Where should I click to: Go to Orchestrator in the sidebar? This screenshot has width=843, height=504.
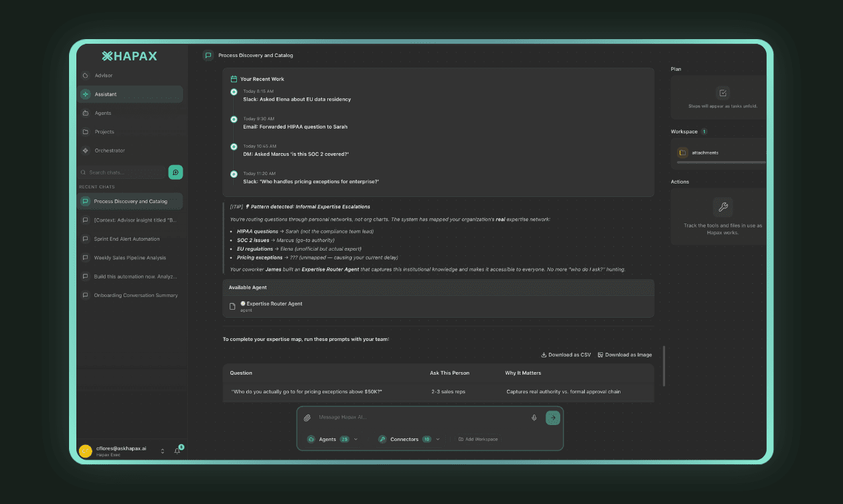110,151
